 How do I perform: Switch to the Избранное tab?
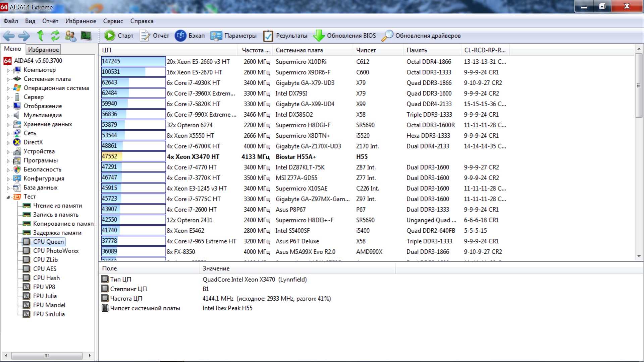click(44, 50)
